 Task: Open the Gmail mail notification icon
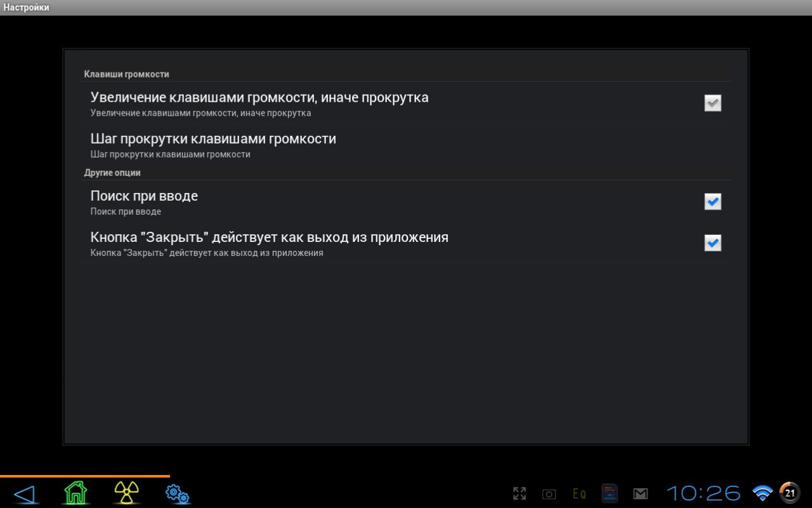pyautogui.click(x=641, y=493)
